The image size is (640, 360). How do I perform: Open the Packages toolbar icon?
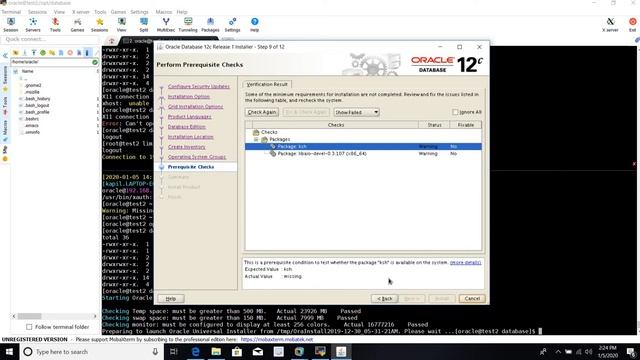tap(210, 24)
